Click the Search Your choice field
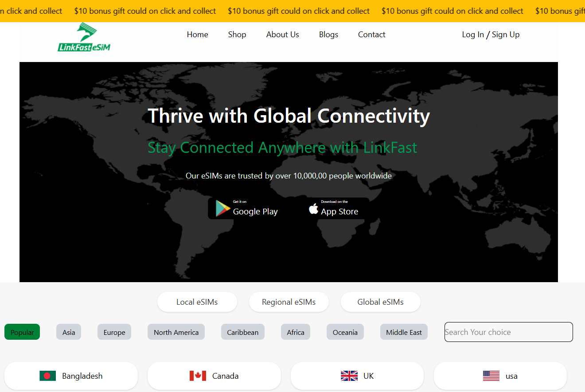 point(508,332)
